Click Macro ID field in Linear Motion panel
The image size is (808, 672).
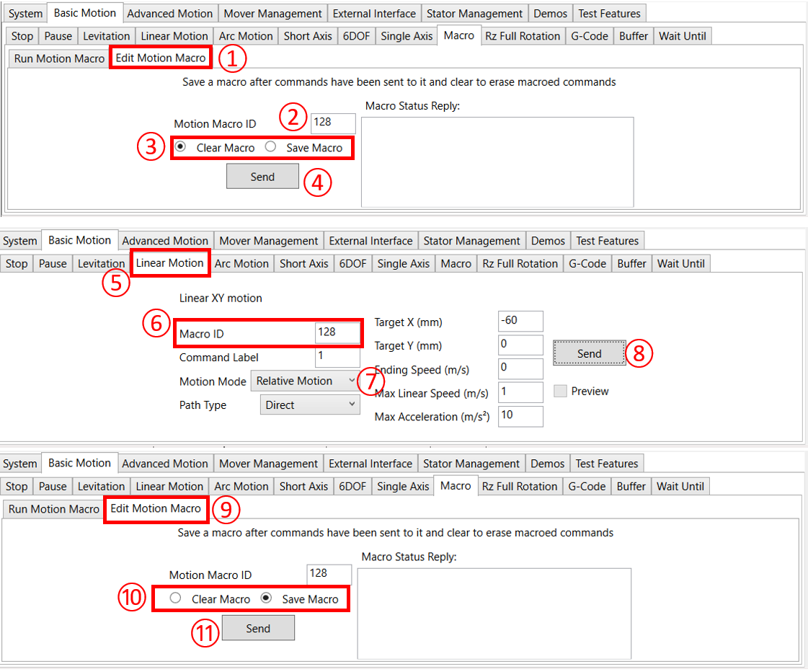click(x=337, y=332)
